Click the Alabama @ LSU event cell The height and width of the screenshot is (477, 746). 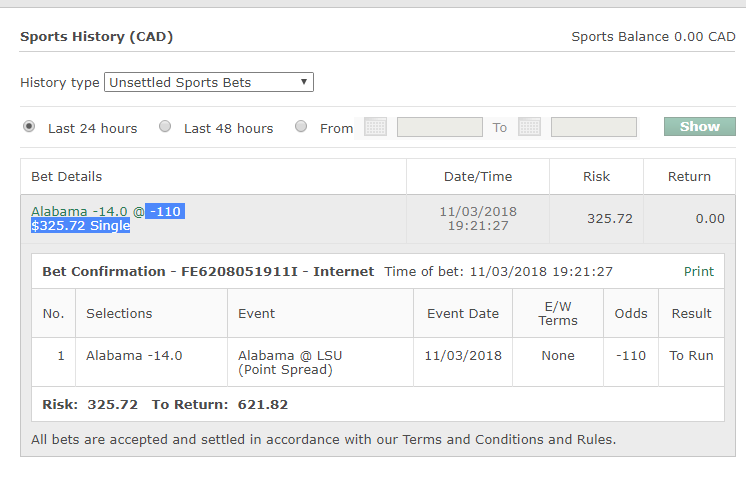coord(285,362)
